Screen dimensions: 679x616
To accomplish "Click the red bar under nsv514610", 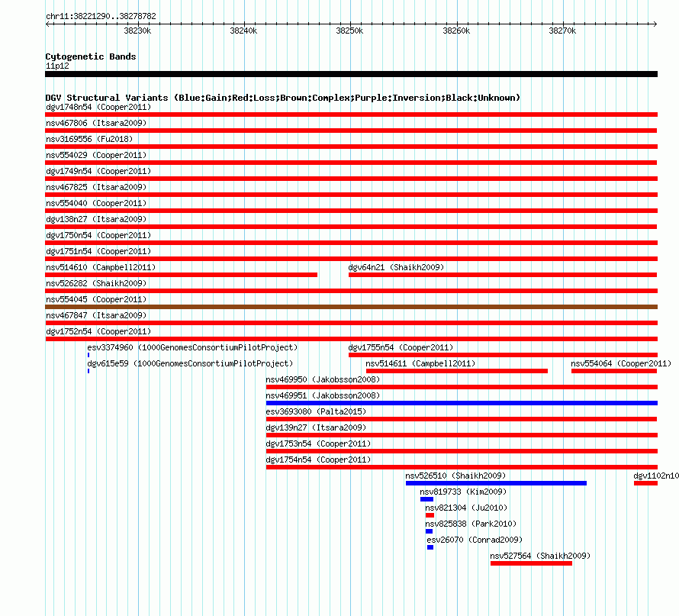I will [x=182, y=275].
